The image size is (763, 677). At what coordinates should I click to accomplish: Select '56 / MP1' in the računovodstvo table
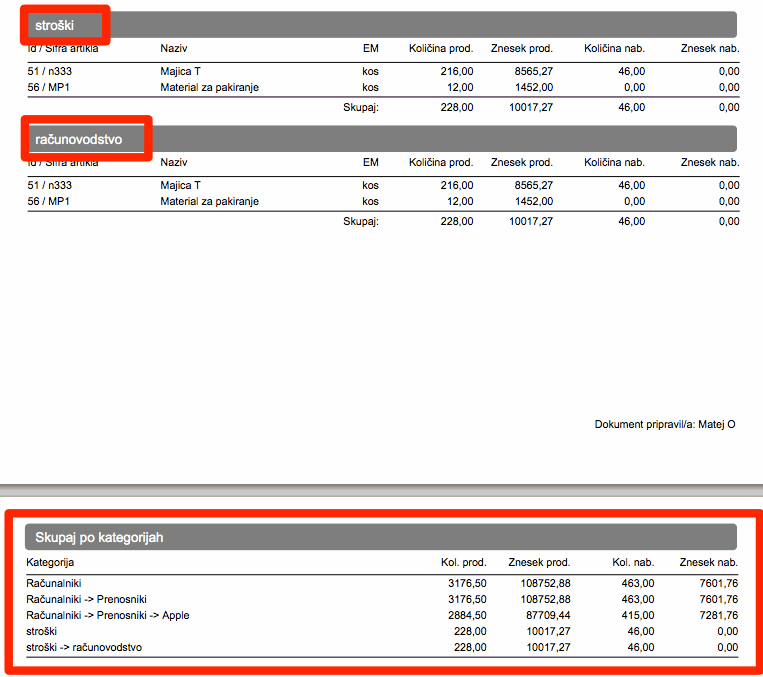[49, 201]
